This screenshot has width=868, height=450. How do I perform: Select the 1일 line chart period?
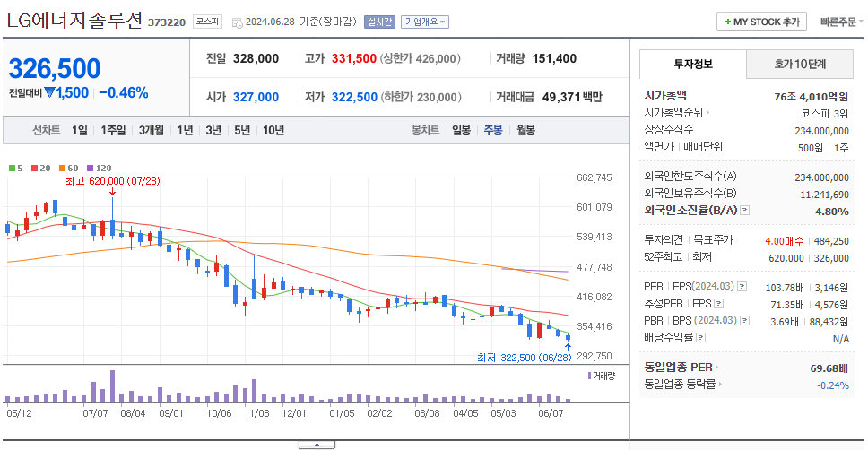tap(80, 131)
